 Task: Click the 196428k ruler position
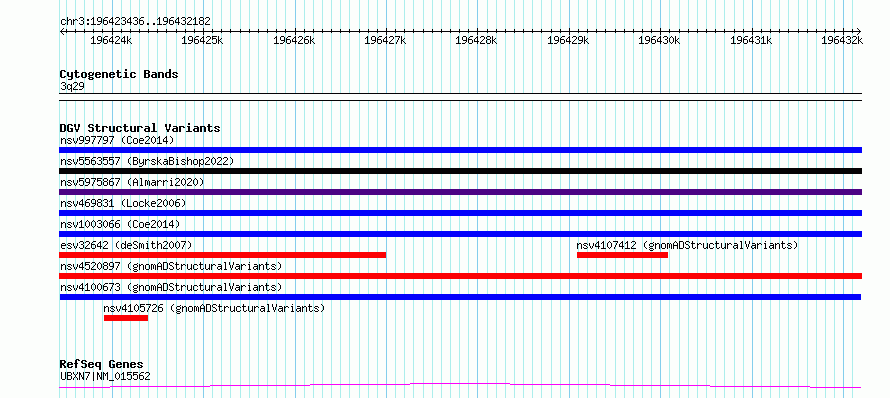(x=477, y=40)
